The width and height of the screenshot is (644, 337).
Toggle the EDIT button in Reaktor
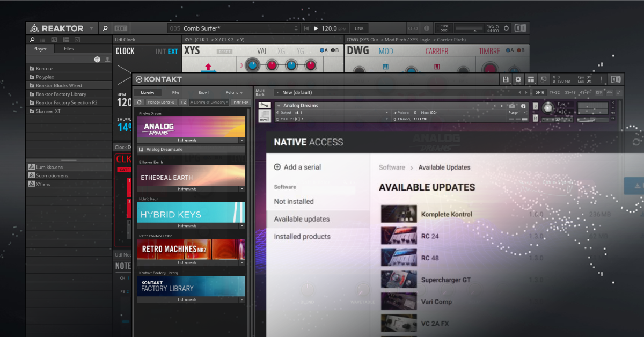click(x=121, y=28)
